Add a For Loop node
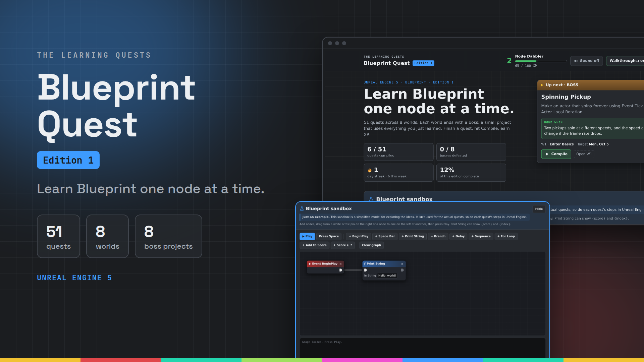 coord(506,236)
